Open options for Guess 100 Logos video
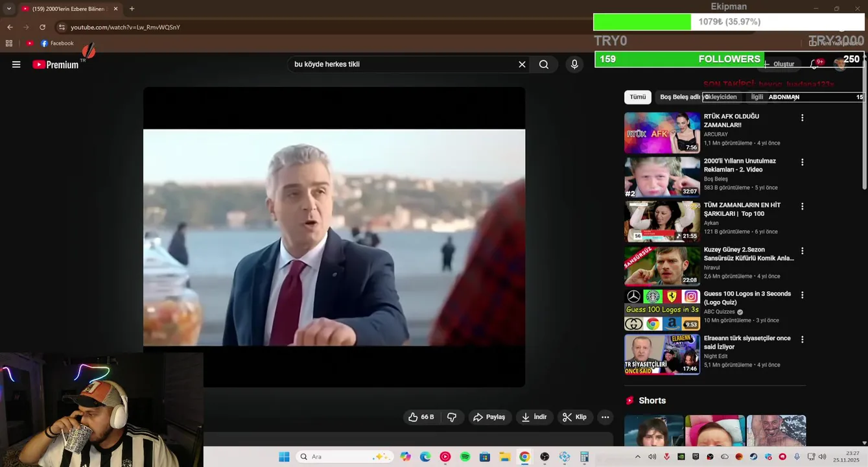868x467 pixels. (x=802, y=295)
